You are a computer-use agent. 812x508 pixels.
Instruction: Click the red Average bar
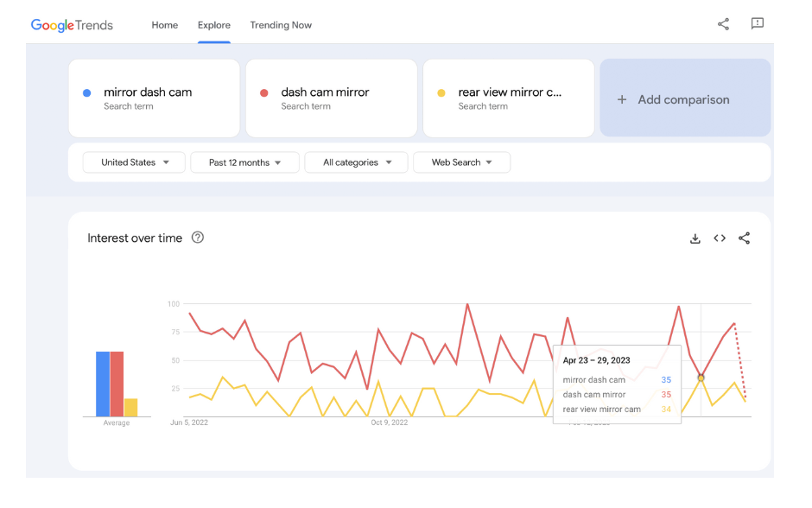tap(117, 384)
